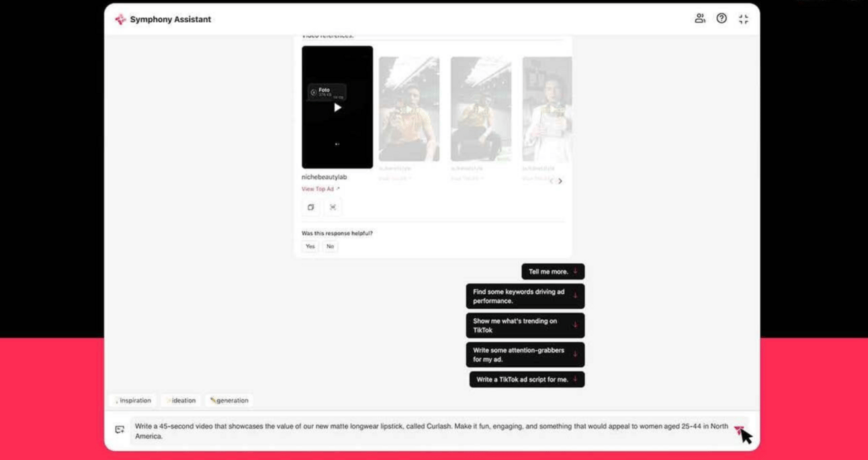
Task: Click the image attachment icon in prompt bar
Action: [x=120, y=430]
